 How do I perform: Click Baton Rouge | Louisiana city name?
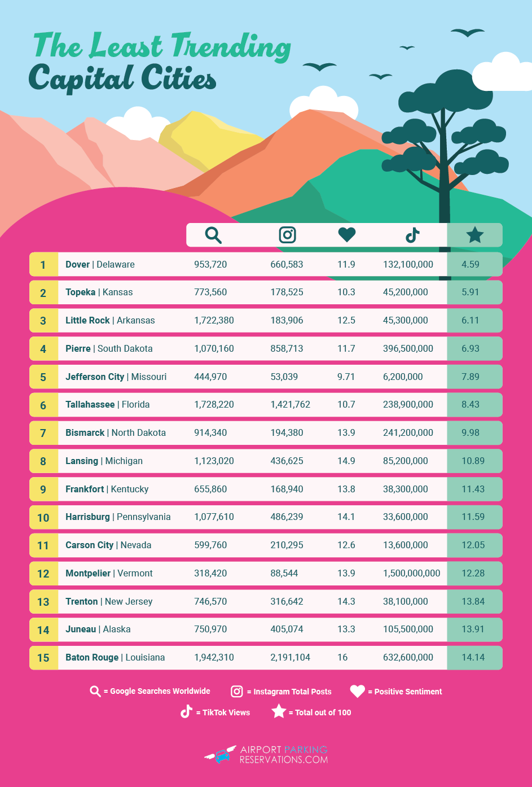click(x=115, y=657)
